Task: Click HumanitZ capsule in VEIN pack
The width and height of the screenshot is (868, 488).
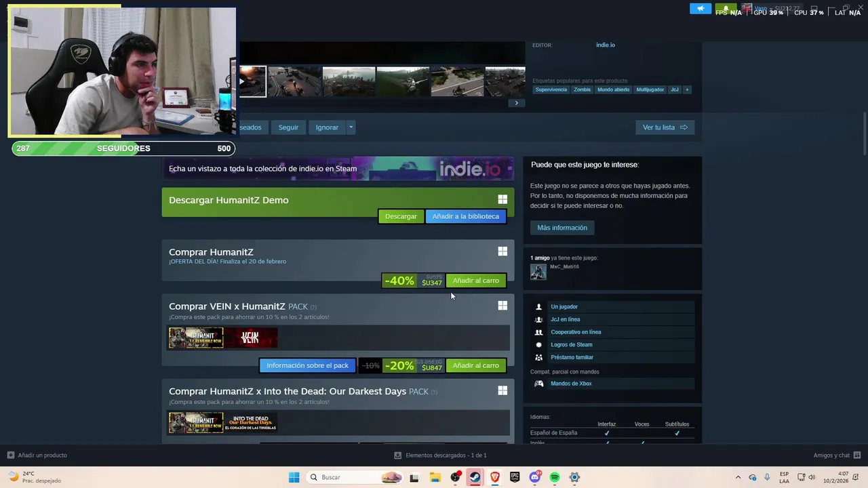Action: (196, 338)
